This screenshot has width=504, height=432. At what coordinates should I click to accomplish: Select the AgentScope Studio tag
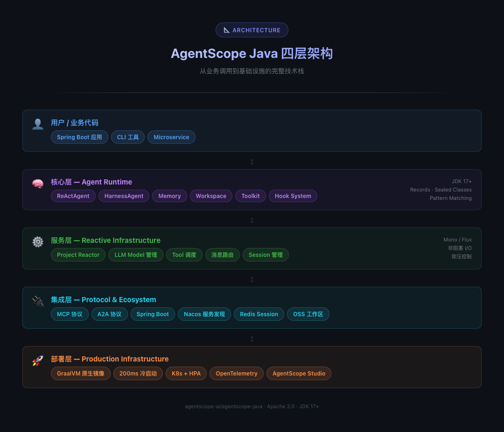pos(299,373)
